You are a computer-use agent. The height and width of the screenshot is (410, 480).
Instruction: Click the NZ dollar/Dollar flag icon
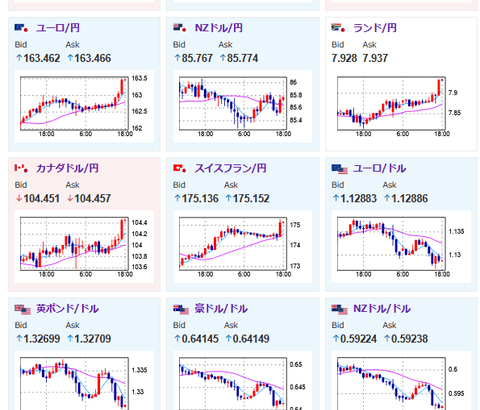pyautogui.click(x=339, y=310)
